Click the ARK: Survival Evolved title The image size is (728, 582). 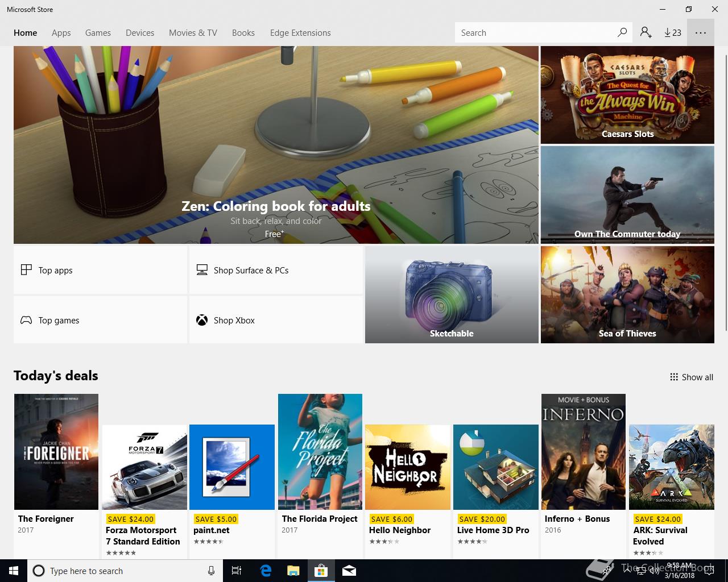(x=660, y=535)
